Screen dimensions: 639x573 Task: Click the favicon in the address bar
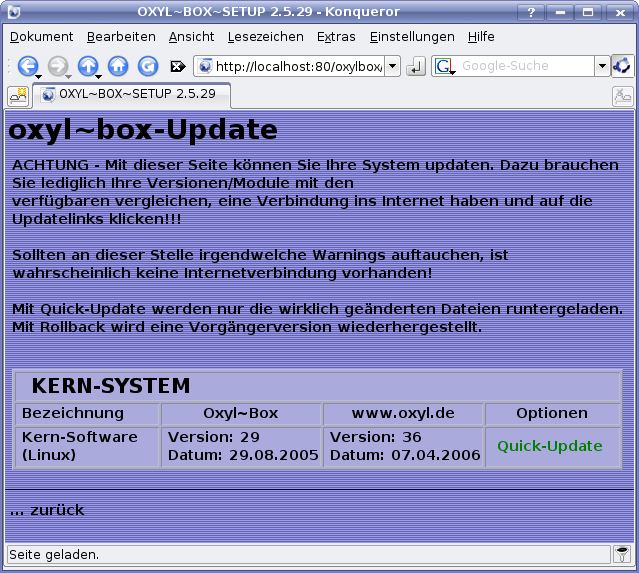(205, 66)
